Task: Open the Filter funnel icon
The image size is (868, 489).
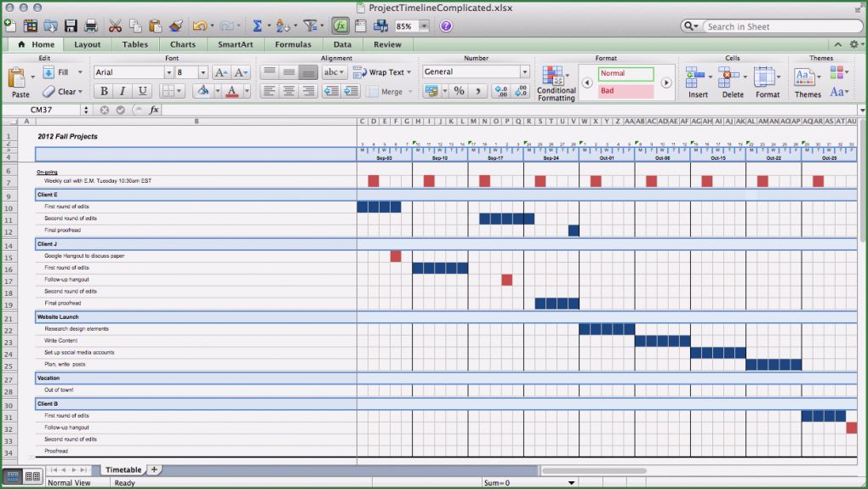Action: click(310, 26)
